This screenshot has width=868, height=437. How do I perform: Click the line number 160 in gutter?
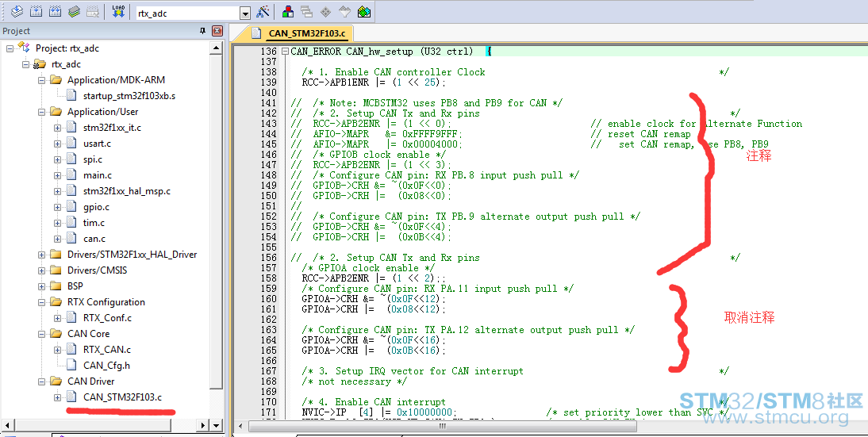[268, 299]
